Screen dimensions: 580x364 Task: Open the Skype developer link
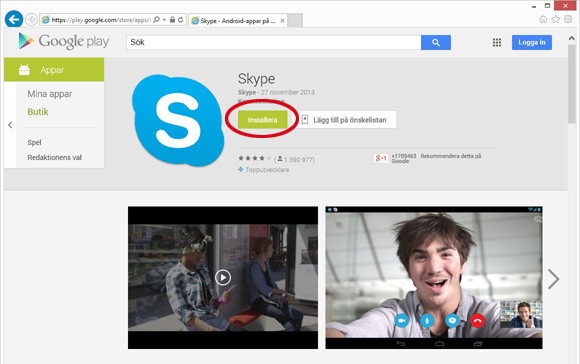(x=247, y=92)
